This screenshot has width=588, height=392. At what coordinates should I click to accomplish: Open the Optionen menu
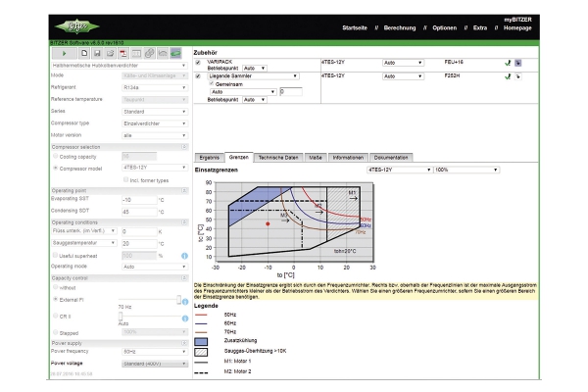[444, 27]
